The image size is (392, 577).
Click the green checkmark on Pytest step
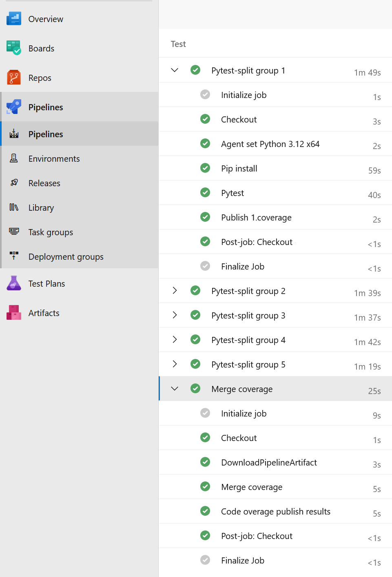coord(205,192)
